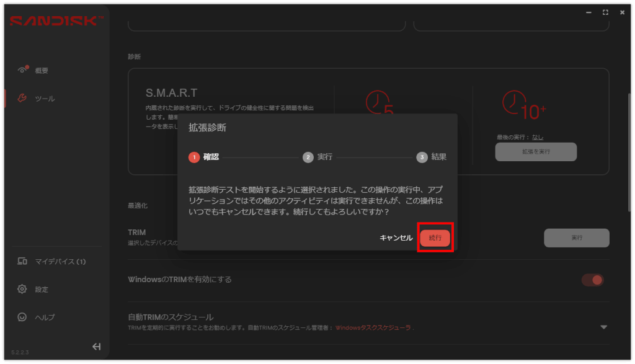Click the ツール wrench icon
635x364 pixels.
click(22, 98)
